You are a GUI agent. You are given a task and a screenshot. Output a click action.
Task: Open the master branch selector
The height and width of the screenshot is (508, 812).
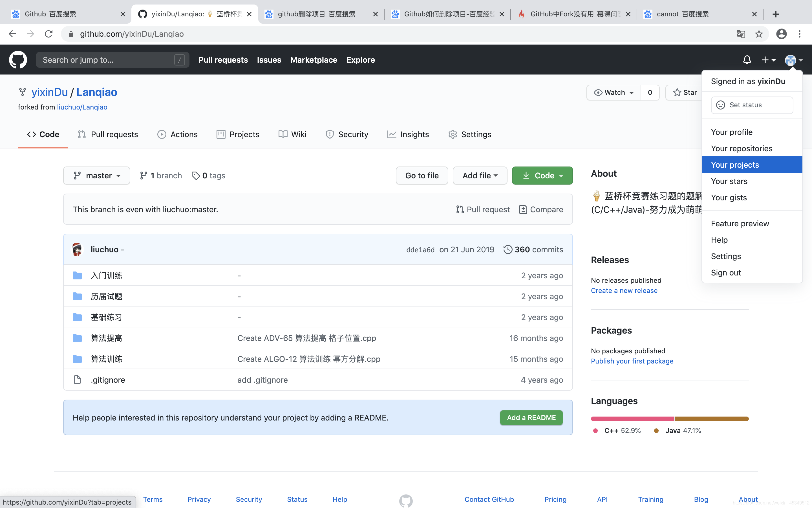97,175
